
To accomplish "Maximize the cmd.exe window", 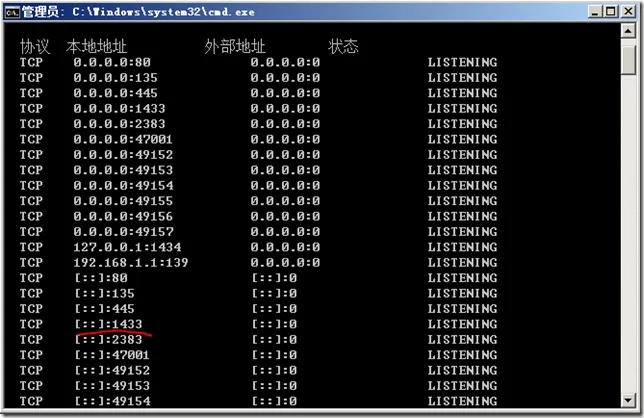I will [610, 11].
